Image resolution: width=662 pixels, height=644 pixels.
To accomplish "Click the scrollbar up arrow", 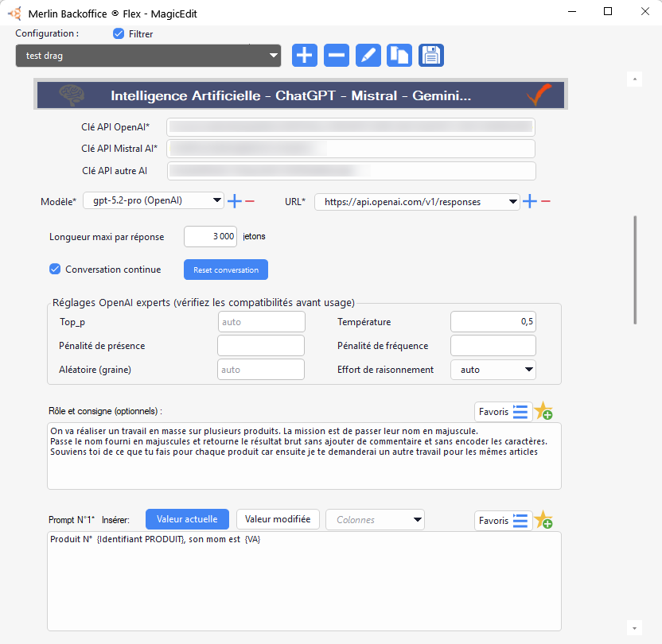I will click(635, 79).
